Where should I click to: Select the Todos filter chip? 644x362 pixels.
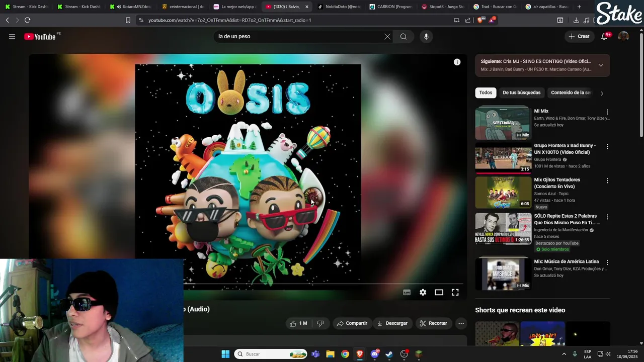486,93
